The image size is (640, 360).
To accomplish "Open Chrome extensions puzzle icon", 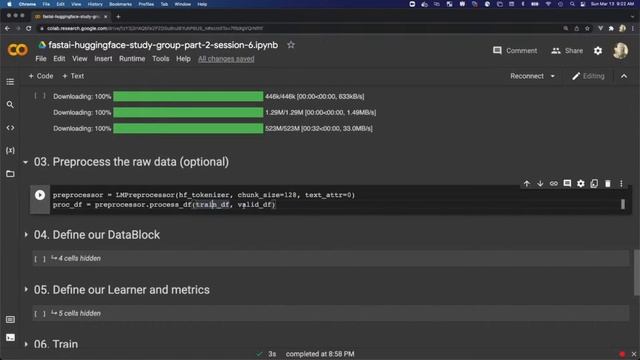I will [x=611, y=28].
